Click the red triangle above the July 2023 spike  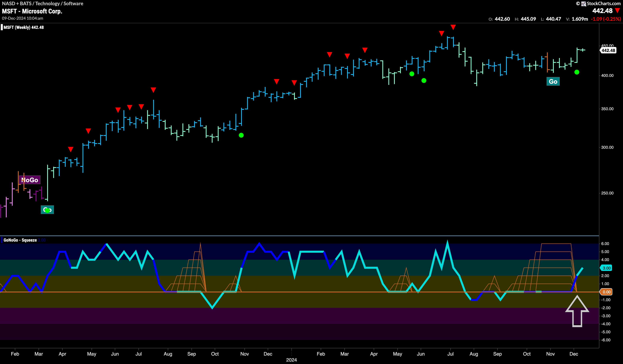point(153,90)
